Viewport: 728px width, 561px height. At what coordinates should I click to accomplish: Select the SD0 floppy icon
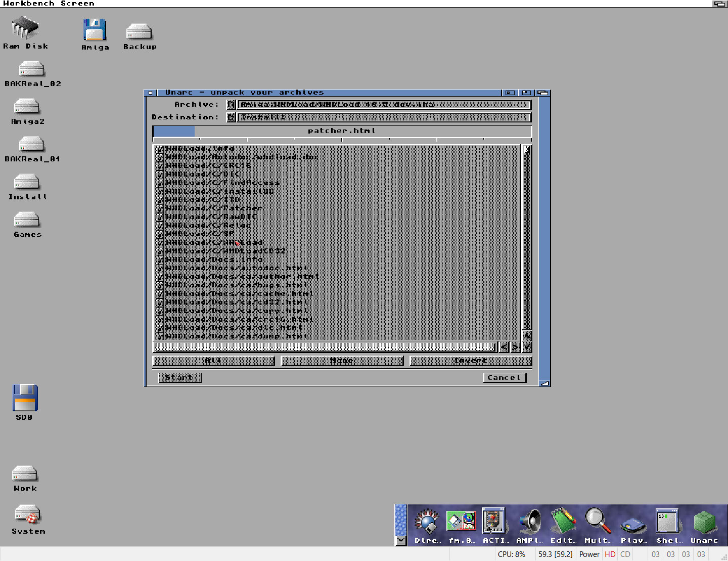(25, 398)
